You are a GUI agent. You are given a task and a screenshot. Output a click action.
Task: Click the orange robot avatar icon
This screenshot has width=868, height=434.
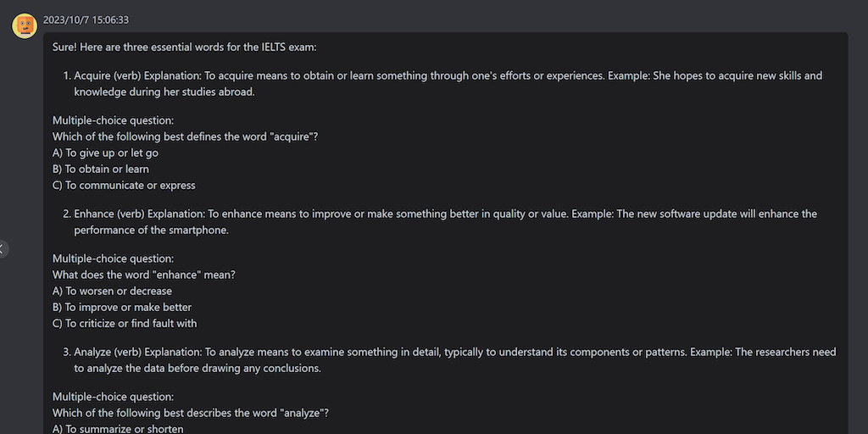25,26
